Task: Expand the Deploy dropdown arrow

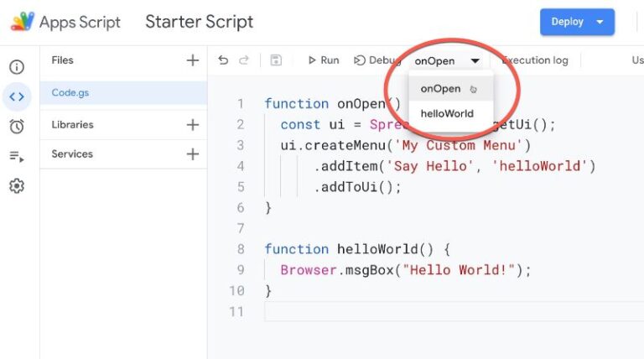Action: pos(600,22)
